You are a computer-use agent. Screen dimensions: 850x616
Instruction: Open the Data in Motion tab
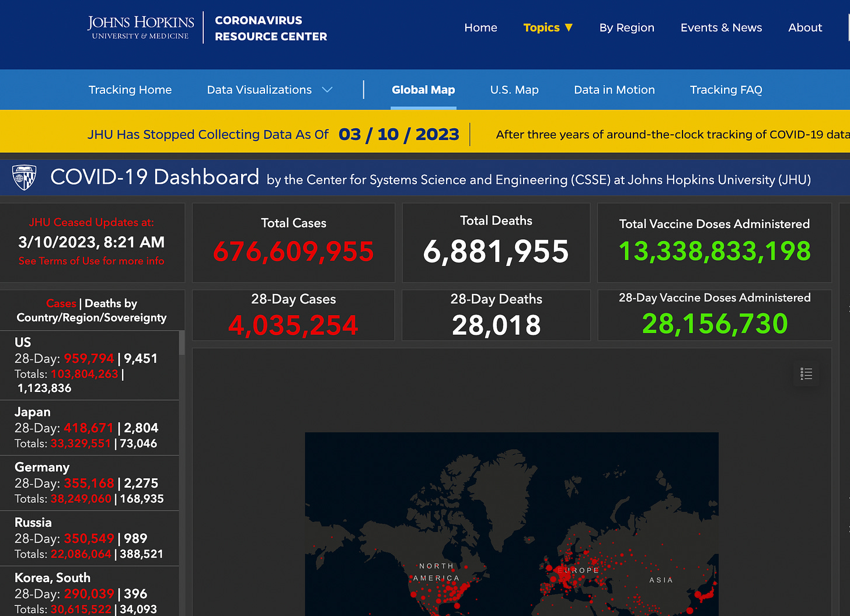pos(614,90)
